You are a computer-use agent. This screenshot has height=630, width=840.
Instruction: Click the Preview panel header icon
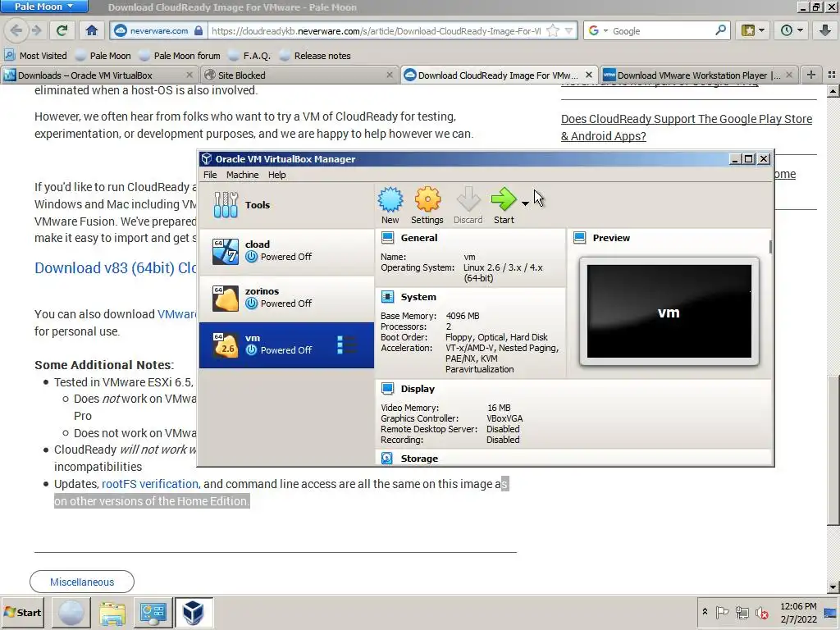580,238
